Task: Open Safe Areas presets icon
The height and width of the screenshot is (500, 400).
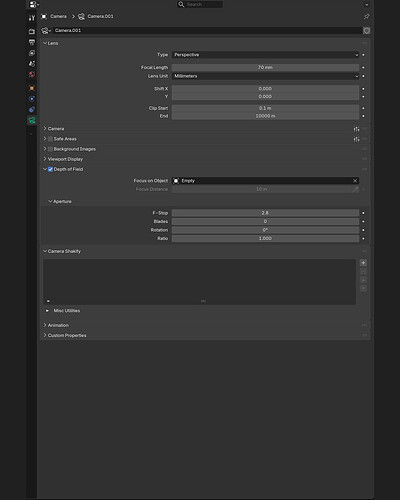Action: click(x=356, y=139)
